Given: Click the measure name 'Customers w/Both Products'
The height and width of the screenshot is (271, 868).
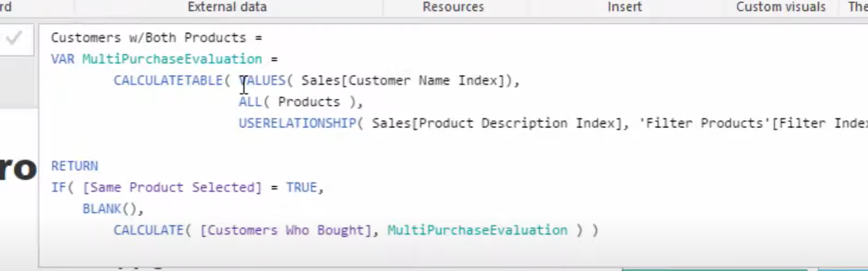Looking at the screenshot, I should point(148,38).
